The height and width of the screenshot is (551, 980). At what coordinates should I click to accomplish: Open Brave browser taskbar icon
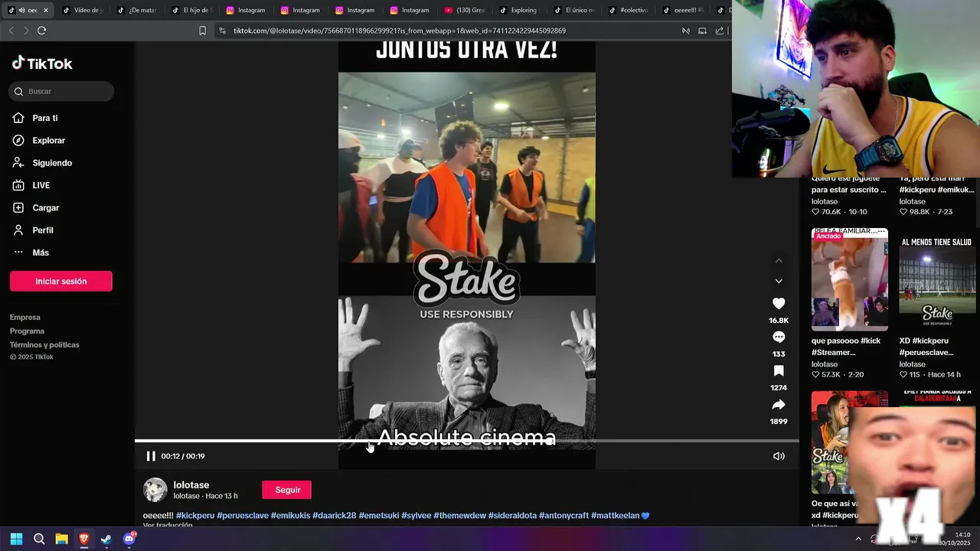pos(83,539)
